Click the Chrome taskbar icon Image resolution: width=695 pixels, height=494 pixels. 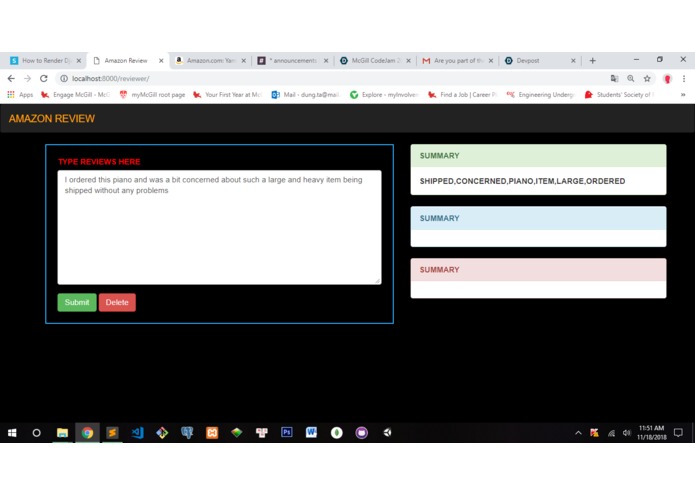click(87, 433)
